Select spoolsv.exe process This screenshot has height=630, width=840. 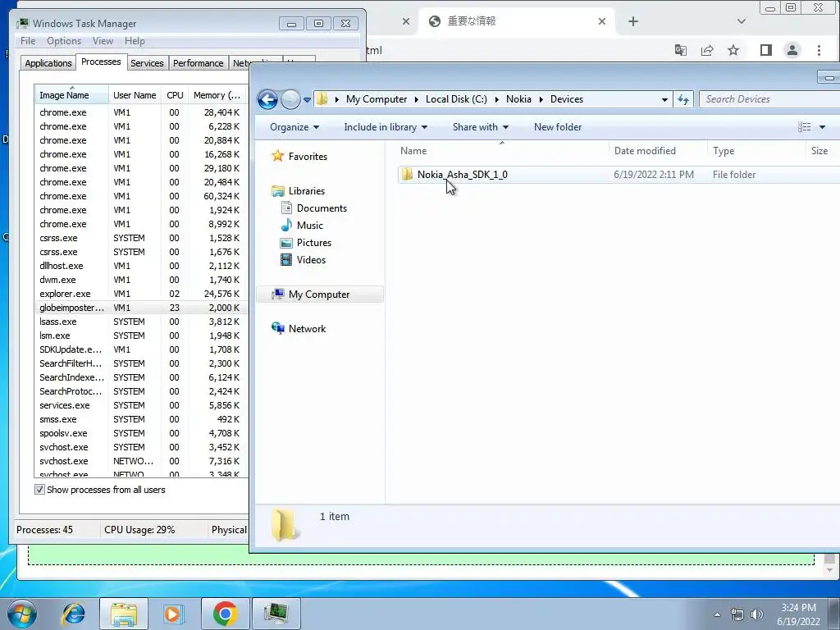click(141, 433)
